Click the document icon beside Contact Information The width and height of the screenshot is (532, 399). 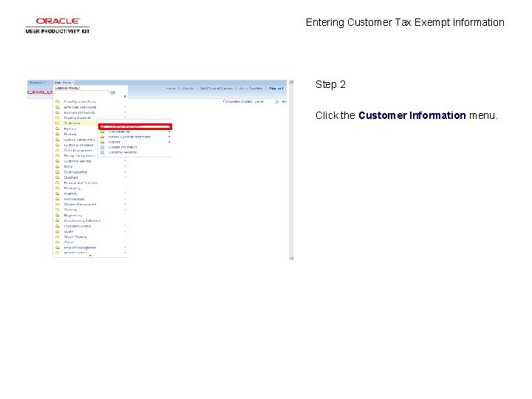coord(102,147)
